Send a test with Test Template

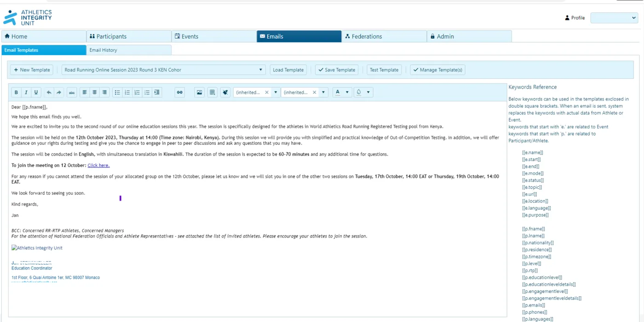384,70
